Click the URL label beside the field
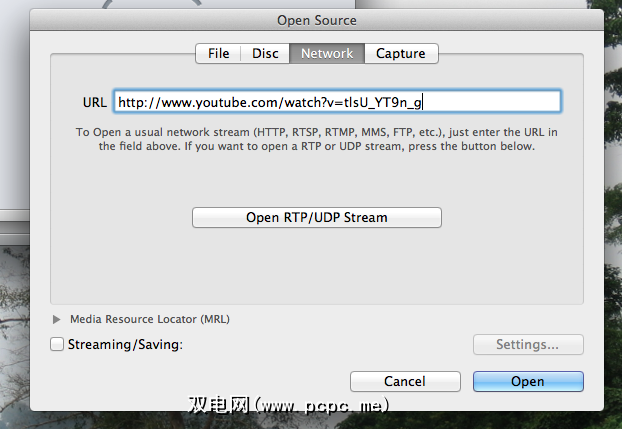622x429 pixels. coord(94,102)
